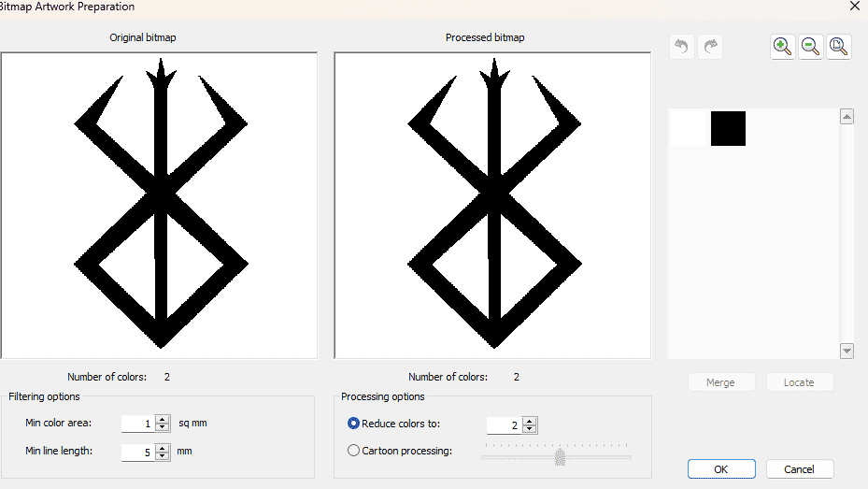This screenshot has width=868, height=489.
Task: Click the 'Processing options' group label
Action: pos(382,396)
